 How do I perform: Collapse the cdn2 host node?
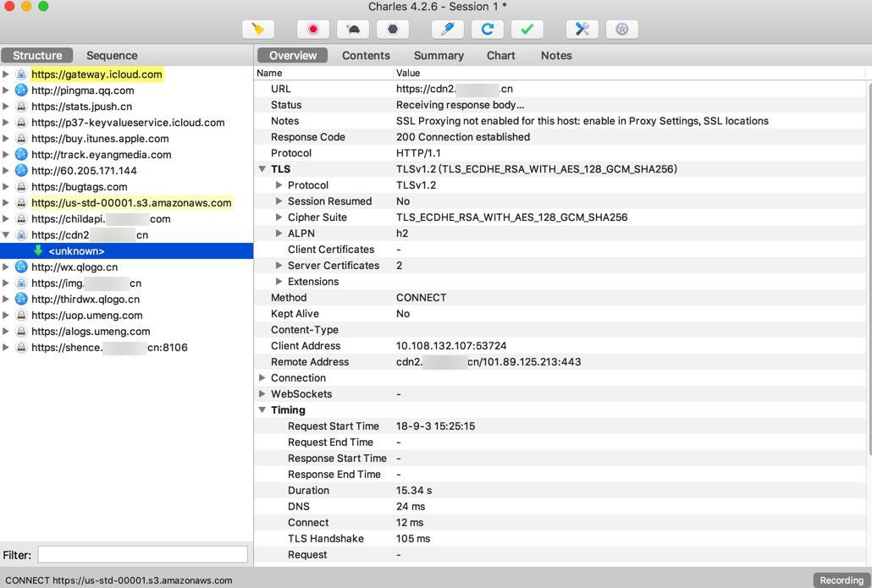coord(6,235)
